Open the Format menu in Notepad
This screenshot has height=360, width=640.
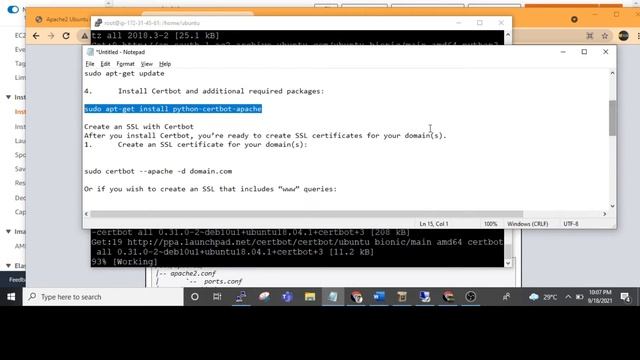coord(125,64)
